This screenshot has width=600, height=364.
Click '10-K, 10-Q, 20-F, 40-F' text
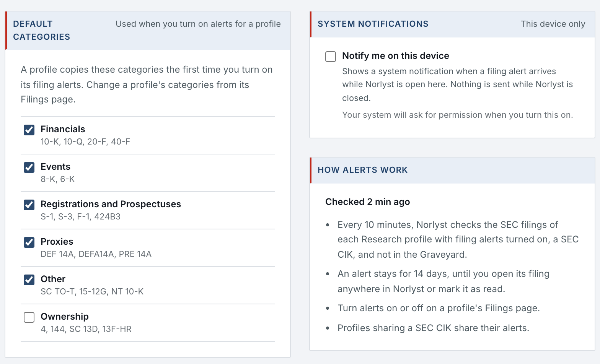coord(85,142)
